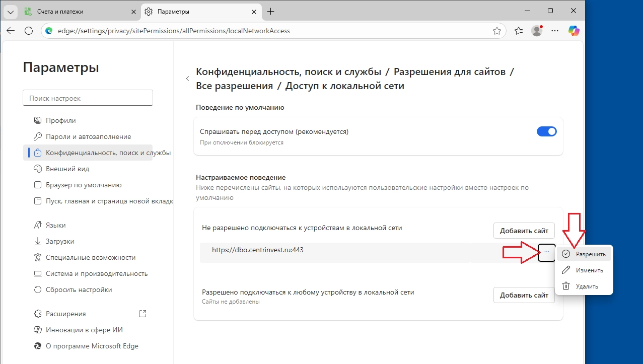This screenshot has height=364, width=643.
Task: Open Профили in settings sidebar
Action: 60,120
